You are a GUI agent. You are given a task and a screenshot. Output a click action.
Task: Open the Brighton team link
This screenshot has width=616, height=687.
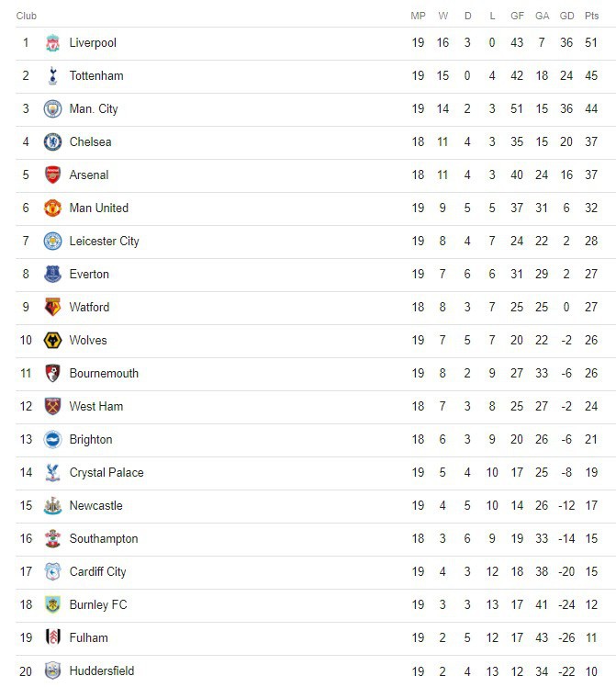[x=91, y=440]
